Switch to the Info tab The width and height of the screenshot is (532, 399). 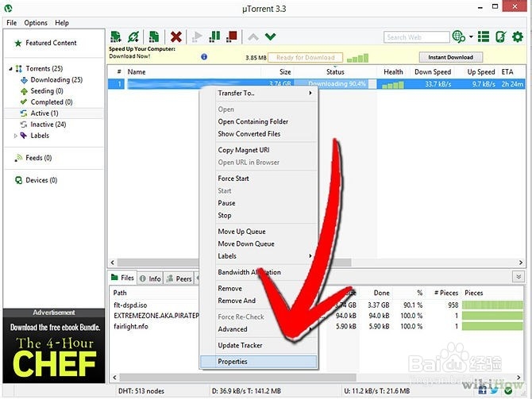150,278
